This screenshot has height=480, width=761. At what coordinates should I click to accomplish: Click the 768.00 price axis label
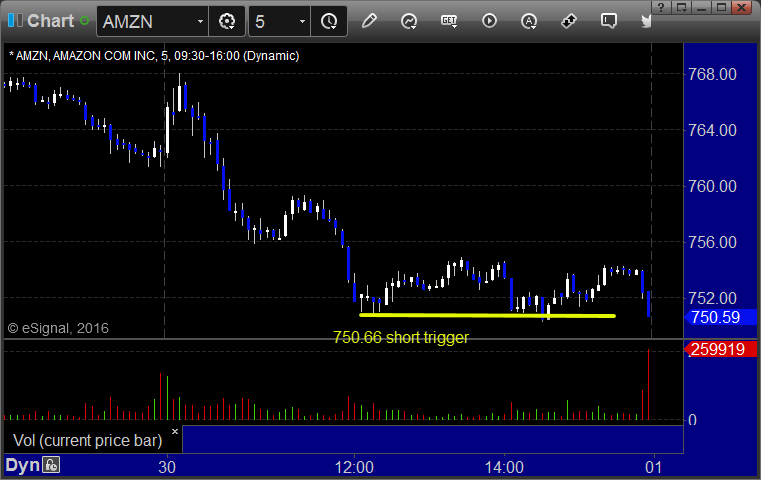712,74
